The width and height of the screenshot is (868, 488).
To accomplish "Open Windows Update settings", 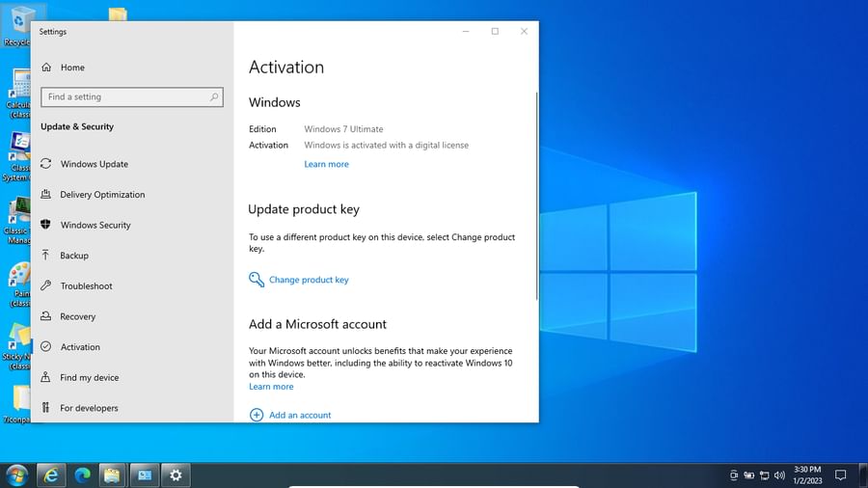I will (x=84, y=164).
